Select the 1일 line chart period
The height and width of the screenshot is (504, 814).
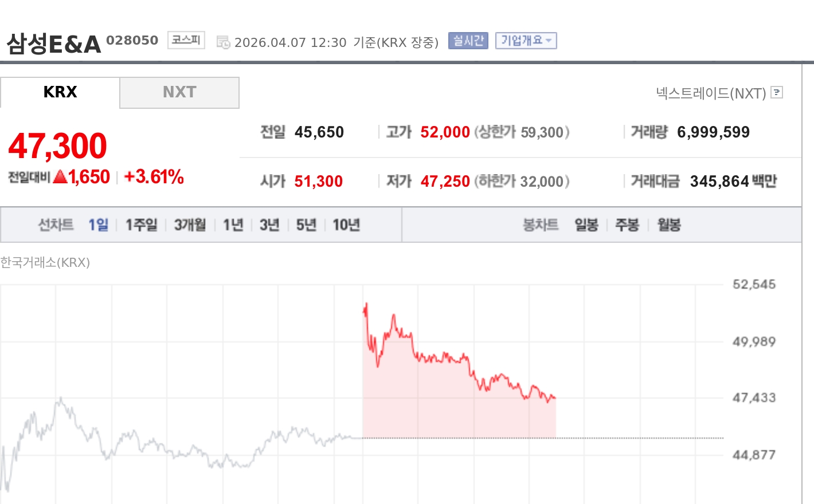pyautogui.click(x=98, y=225)
